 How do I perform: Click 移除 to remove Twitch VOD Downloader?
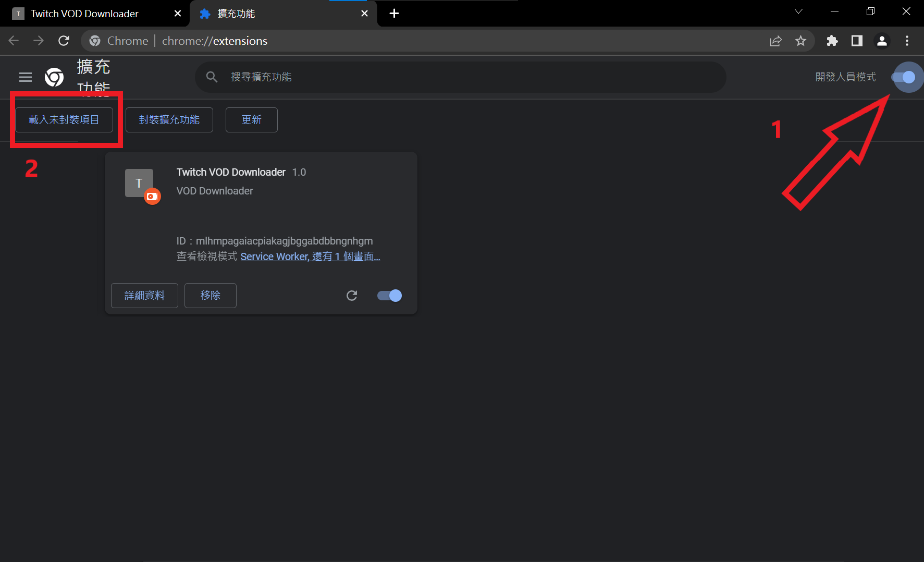point(211,296)
